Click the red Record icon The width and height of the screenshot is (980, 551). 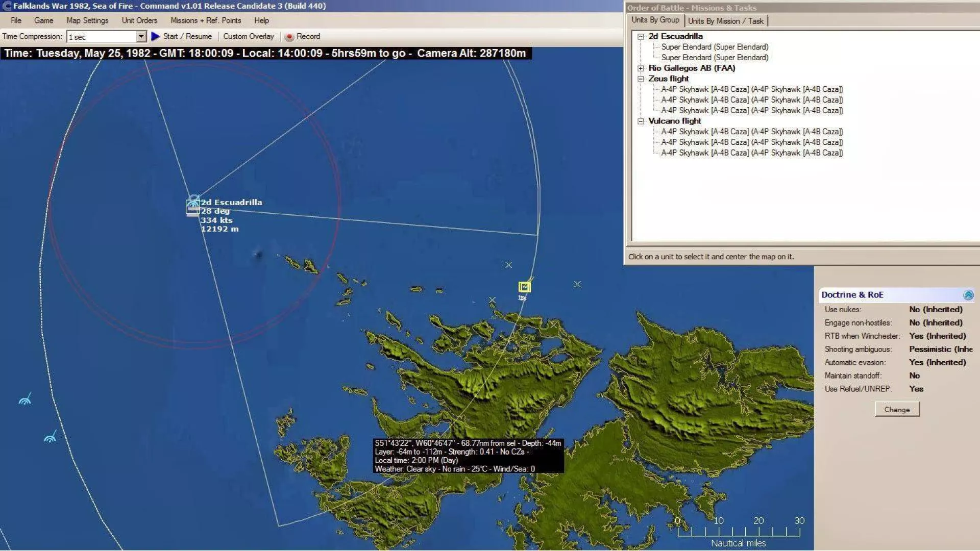coord(289,37)
